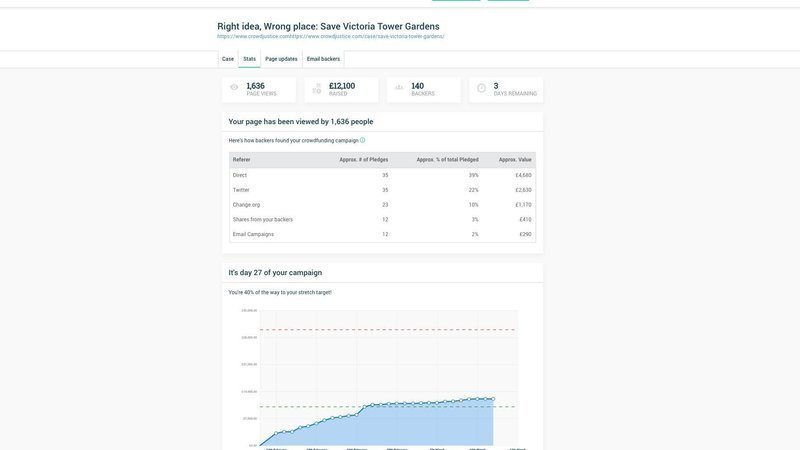The height and width of the screenshot is (450, 800).
Task: Open the crowdjustice.com campaign URL link
Action: 330,37
